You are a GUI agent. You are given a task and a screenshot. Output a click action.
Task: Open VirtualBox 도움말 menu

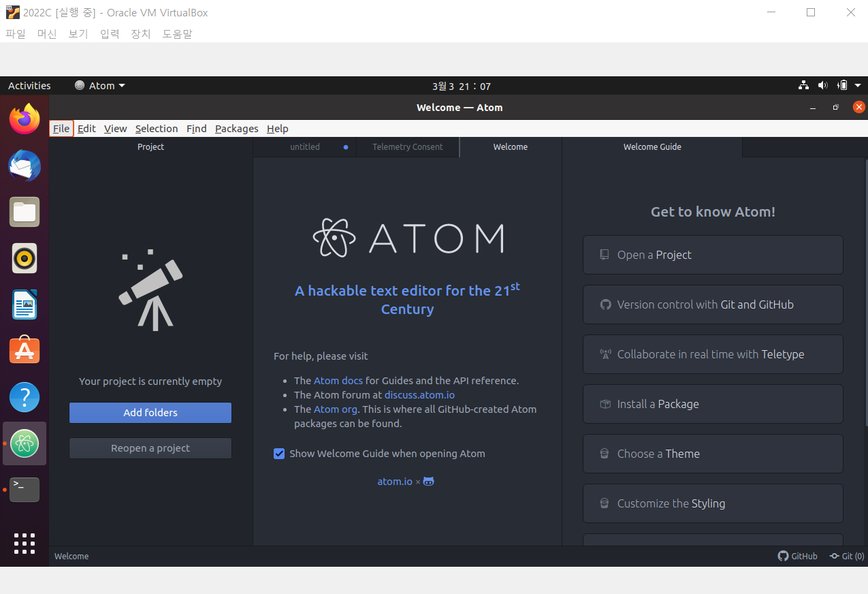[x=177, y=33]
